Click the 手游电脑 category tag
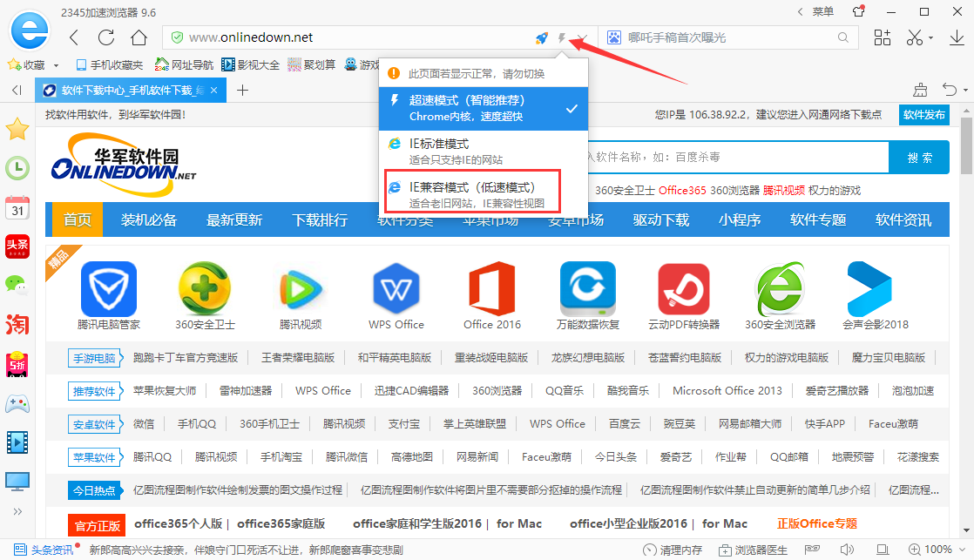Viewport: 974px width, 560px height. (94, 358)
